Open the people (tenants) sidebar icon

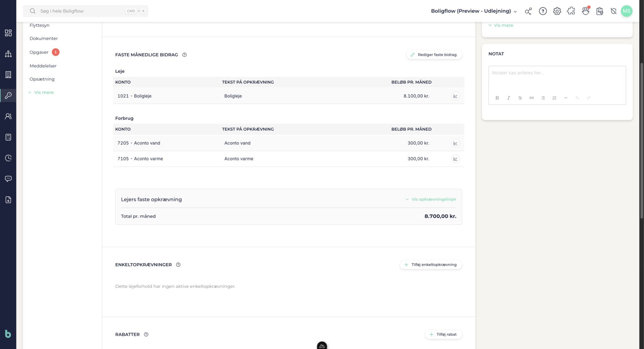(8, 116)
